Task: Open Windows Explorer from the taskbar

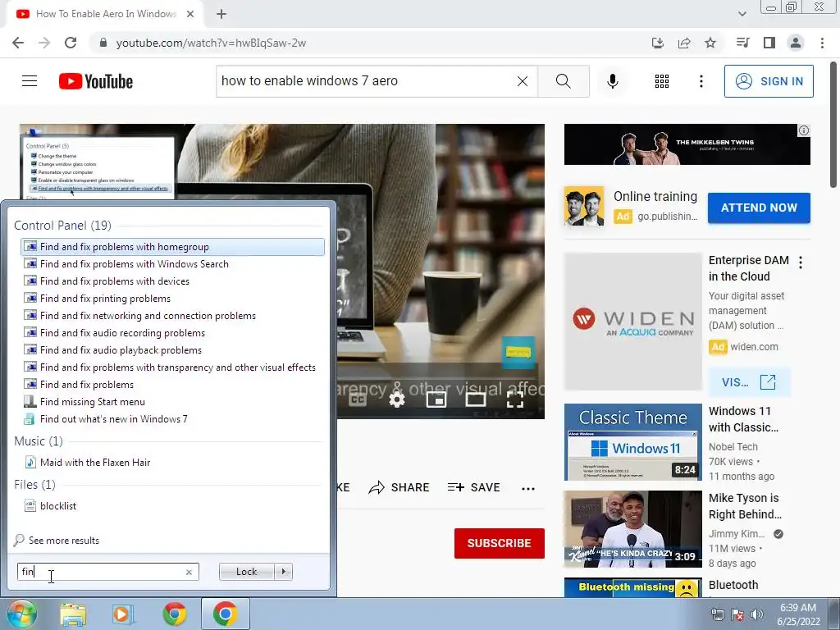Action: 73,614
